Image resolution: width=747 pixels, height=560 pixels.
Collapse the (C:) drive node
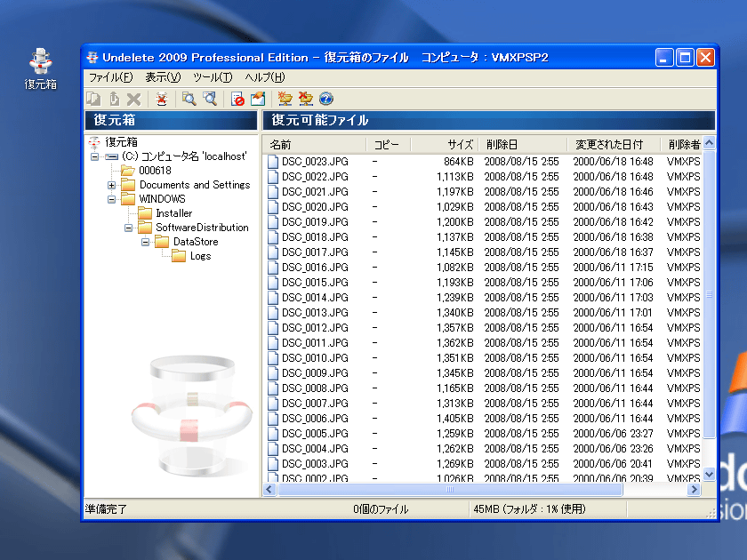tap(94, 156)
